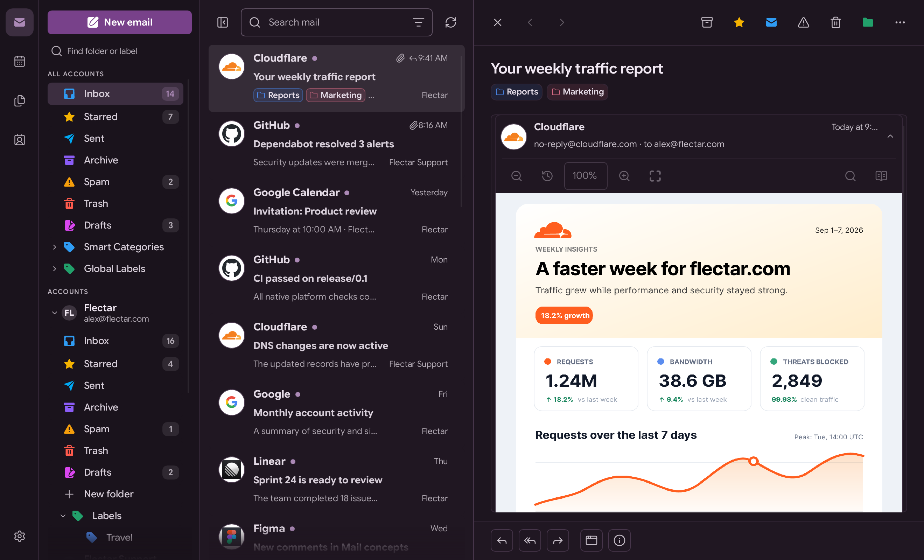The height and width of the screenshot is (560, 924).
Task: Open search filter options icon
Action: 419,22
